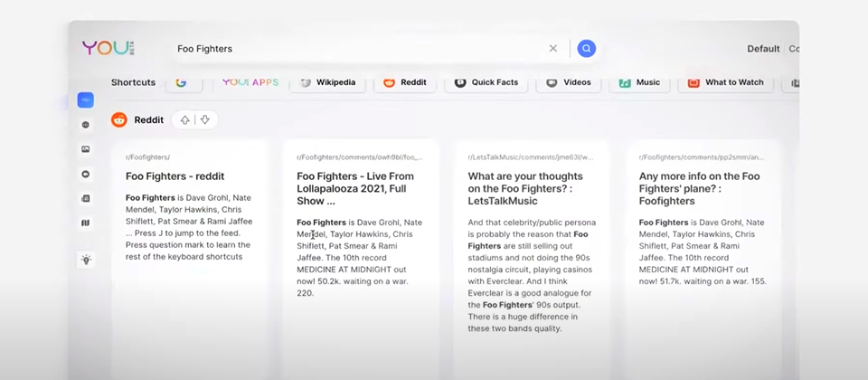The image size is (868, 380).
Task: Select the What to Watch shortcut
Action: [x=725, y=82]
